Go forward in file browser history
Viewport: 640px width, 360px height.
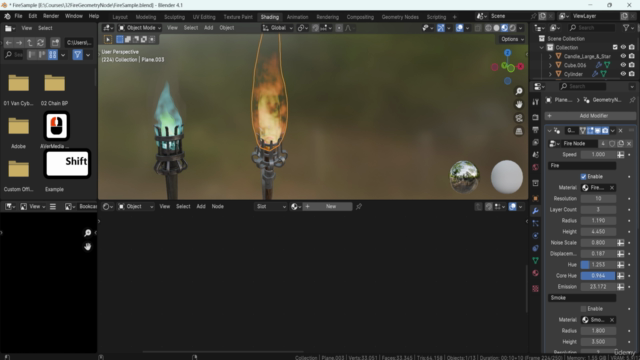19,42
